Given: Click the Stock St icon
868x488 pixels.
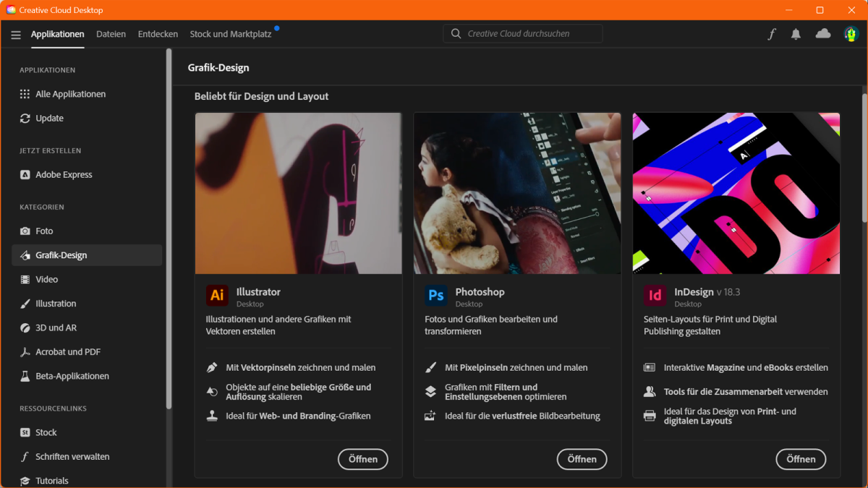Looking at the screenshot, I should point(25,432).
